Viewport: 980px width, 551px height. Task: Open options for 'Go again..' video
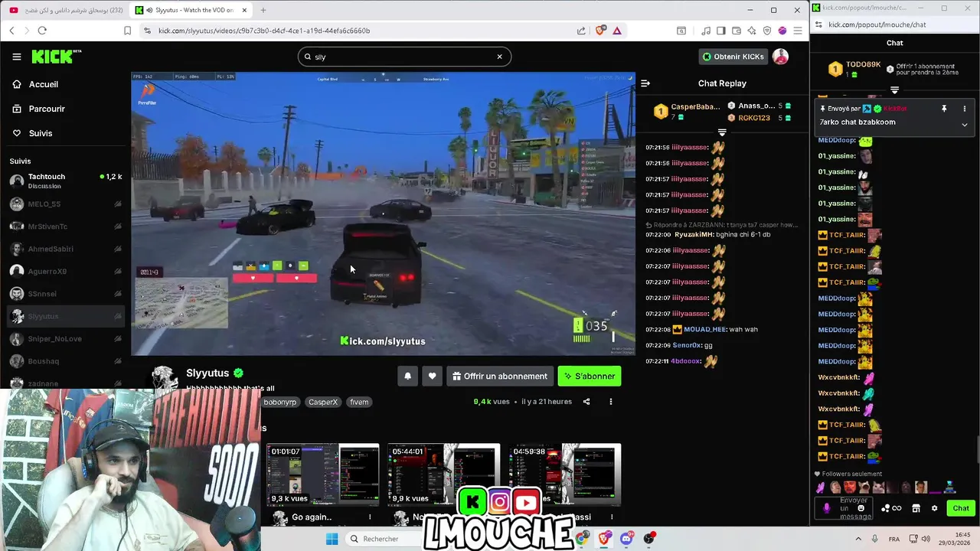(x=370, y=517)
